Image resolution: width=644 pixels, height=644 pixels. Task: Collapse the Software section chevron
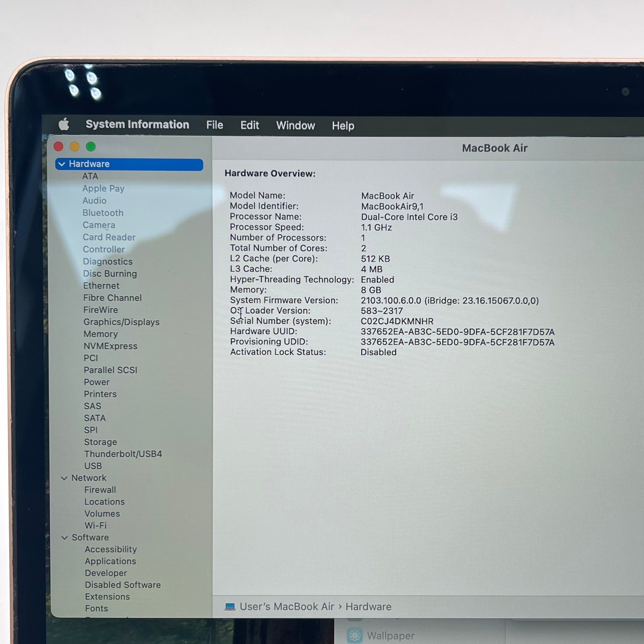65,538
